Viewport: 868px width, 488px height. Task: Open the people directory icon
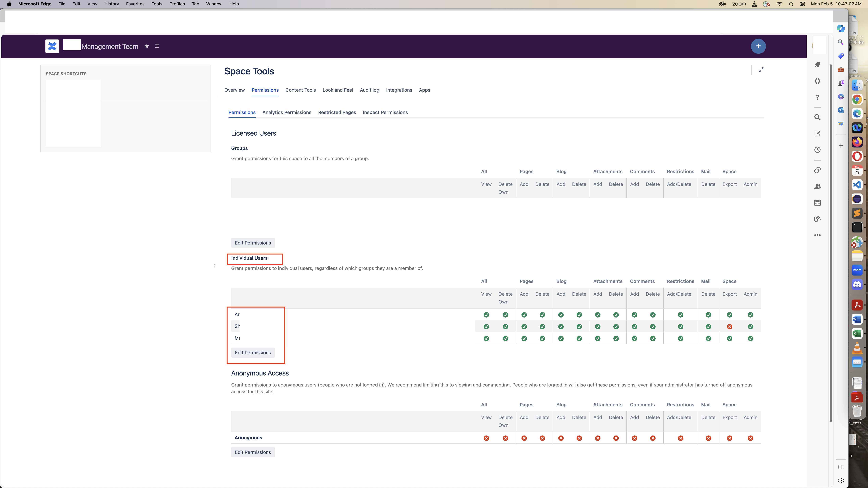click(817, 187)
